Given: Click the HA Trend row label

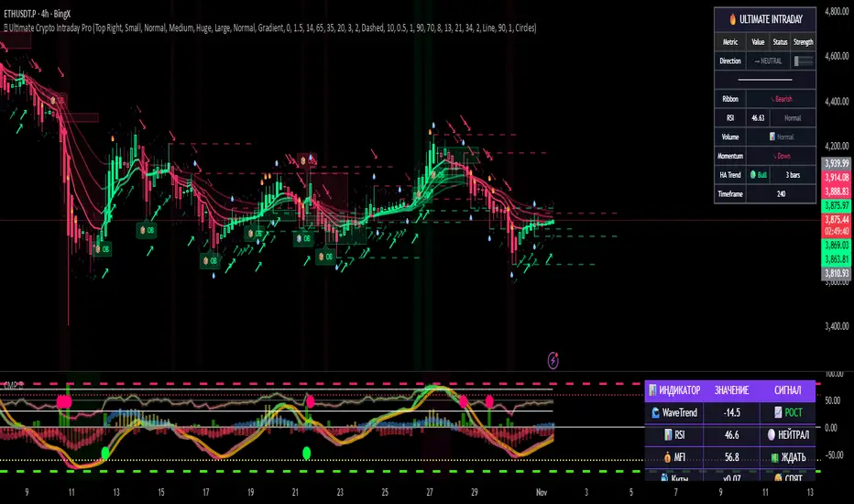Looking at the screenshot, I should [730, 175].
